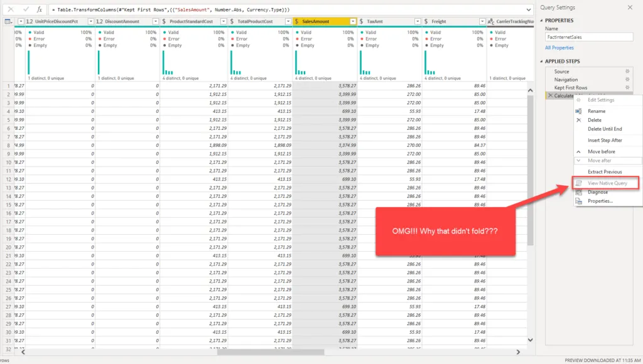
Task: Click the table icon in the header corner
Action: pyautogui.click(x=8, y=21)
